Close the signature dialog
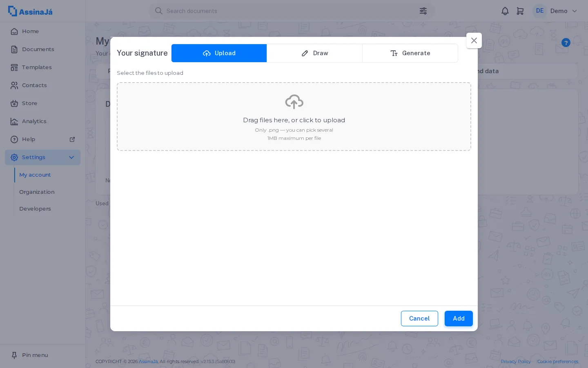The height and width of the screenshot is (368, 588). point(474,40)
